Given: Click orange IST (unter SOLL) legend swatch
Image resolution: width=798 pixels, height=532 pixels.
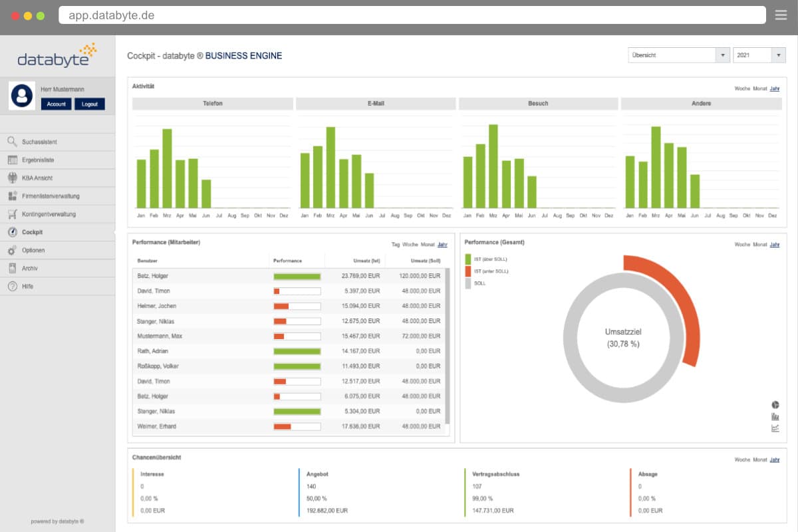Looking at the screenshot, I should [468, 271].
